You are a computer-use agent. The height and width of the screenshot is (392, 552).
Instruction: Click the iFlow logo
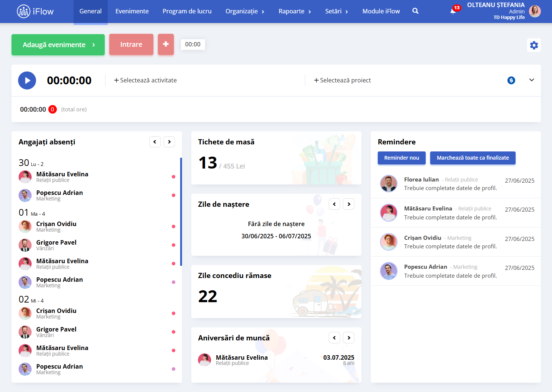pyautogui.click(x=35, y=12)
